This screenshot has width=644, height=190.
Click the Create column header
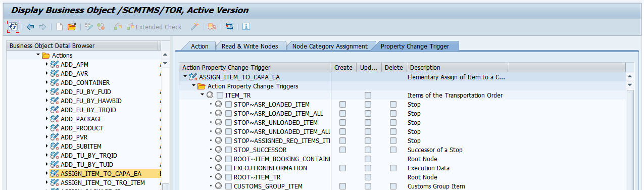(x=343, y=68)
